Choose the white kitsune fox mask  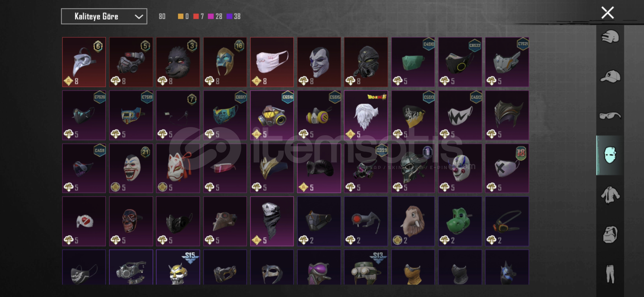[178, 168]
